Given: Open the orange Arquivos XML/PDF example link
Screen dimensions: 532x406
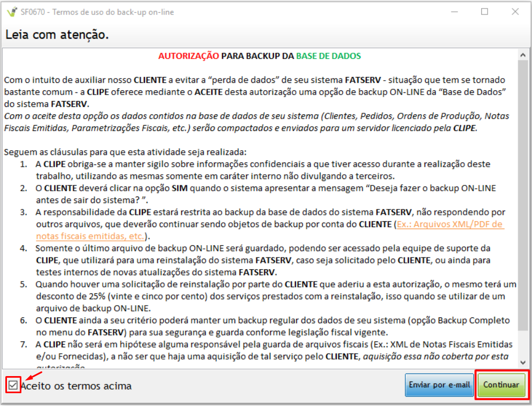Looking at the screenshot, I should tap(449, 224).
